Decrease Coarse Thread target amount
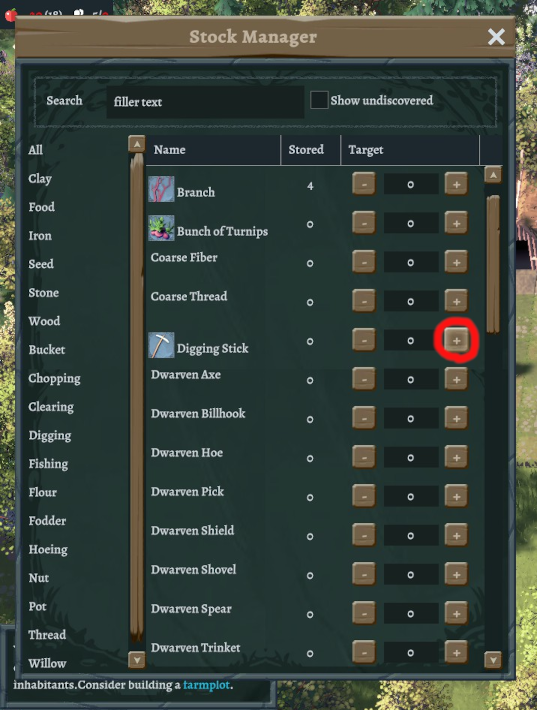The width and height of the screenshot is (537, 710). pyautogui.click(x=364, y=301)
